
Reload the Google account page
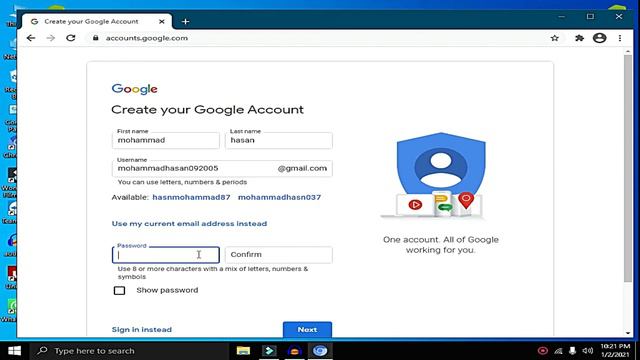tap(71, 38)
